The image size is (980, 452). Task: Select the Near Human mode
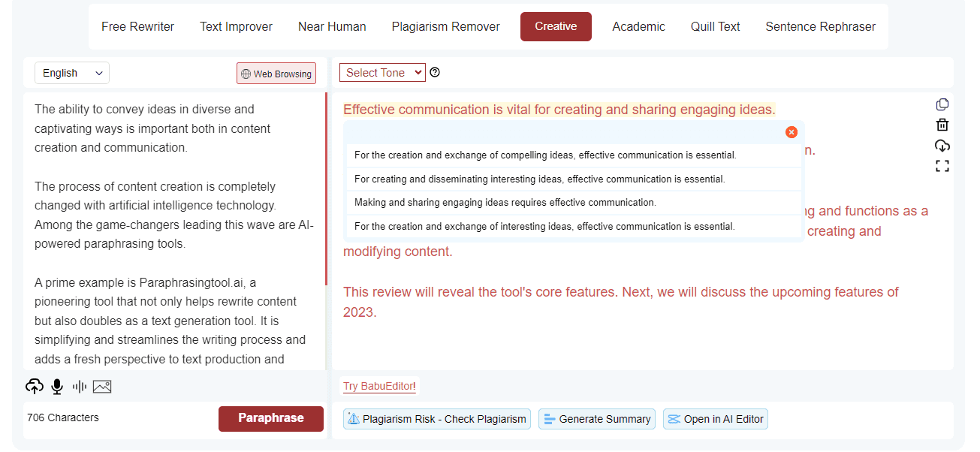pos(332,26)
